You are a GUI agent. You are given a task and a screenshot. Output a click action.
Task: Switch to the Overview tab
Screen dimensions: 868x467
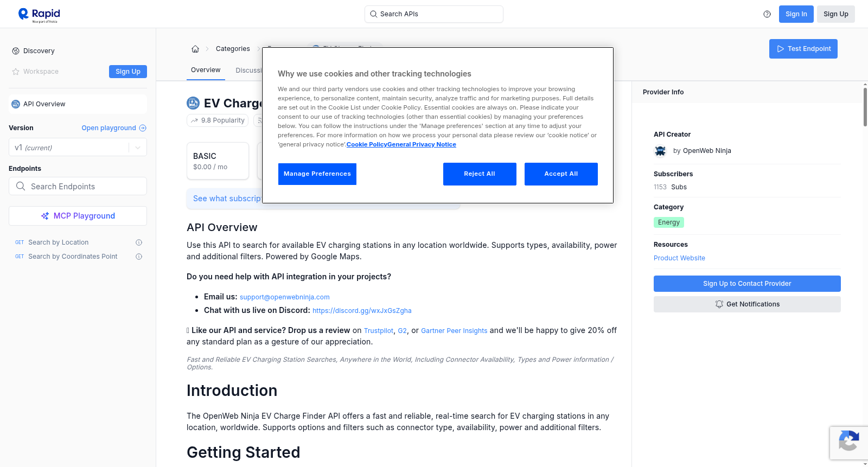click(206, 70)
